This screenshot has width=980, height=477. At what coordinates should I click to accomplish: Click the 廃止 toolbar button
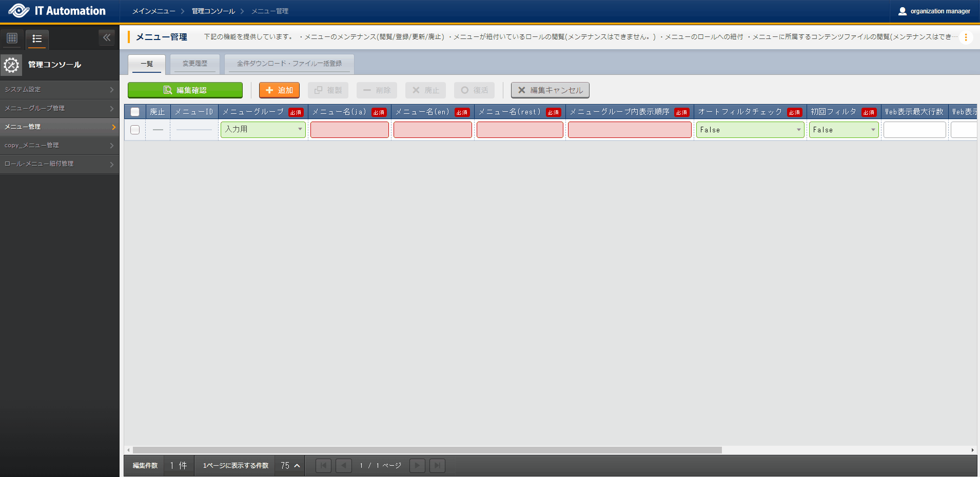(x=425, y=90)
